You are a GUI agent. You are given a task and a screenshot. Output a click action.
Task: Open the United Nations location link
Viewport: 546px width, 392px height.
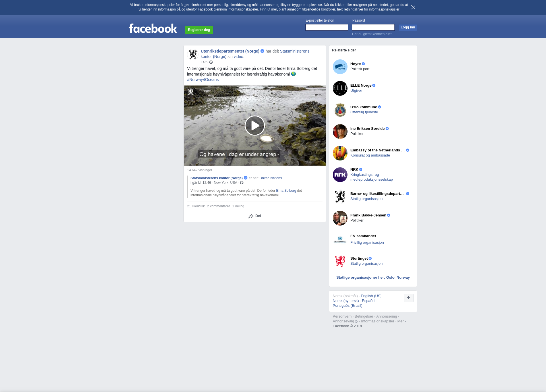tap(271, 178)
